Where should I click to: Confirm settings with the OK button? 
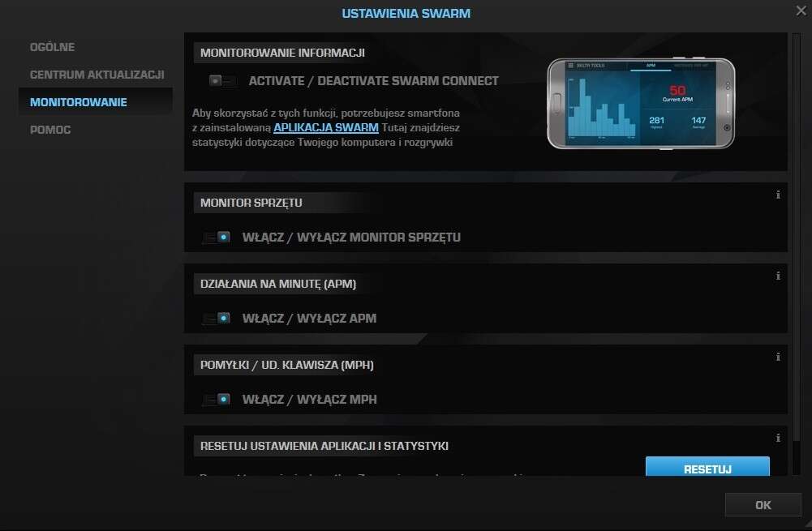click(763, 505)
